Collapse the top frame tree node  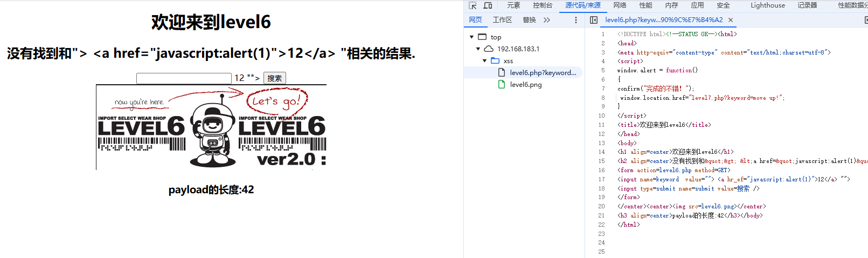[471, 37]
